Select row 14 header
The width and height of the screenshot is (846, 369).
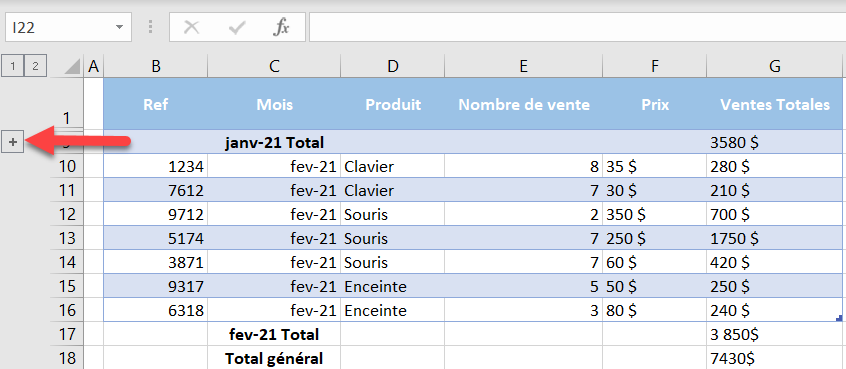click(67, 262)
